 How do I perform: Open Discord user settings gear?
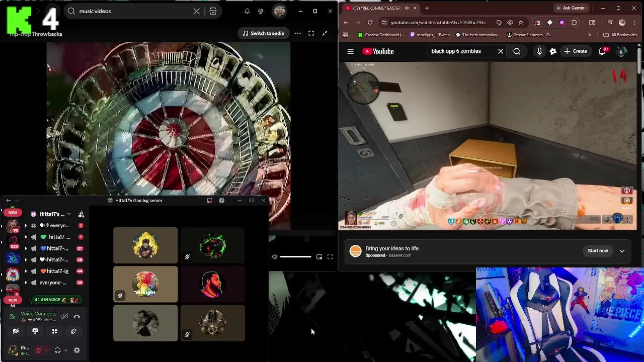tap(77, 350)
